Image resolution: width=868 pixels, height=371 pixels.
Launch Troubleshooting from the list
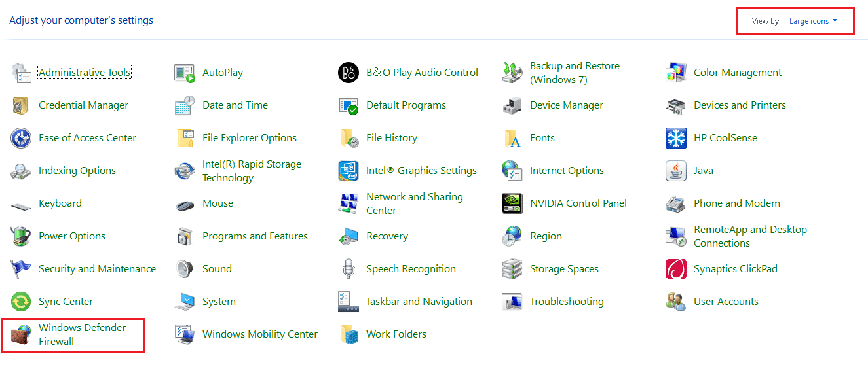coord(567,302)
